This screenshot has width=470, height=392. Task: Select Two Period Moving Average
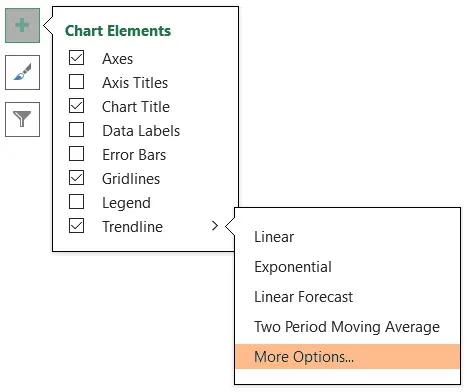347,327
